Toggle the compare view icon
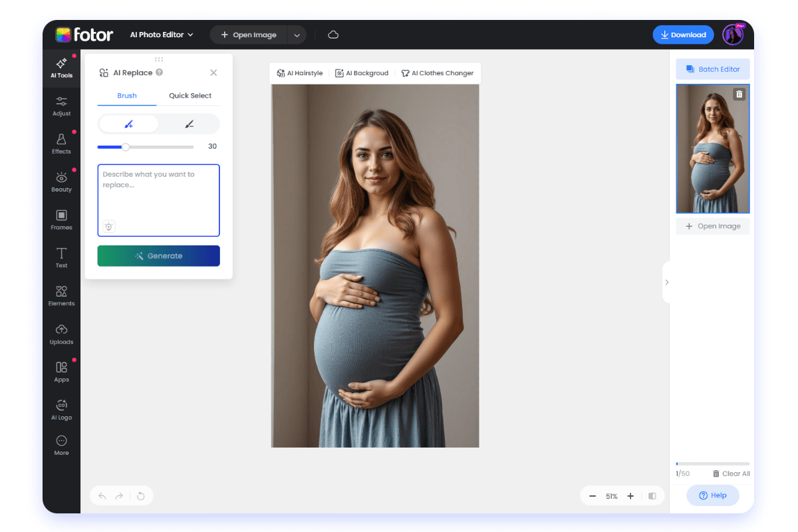This screenshot has height=532, width=798. tap(652, 496)
